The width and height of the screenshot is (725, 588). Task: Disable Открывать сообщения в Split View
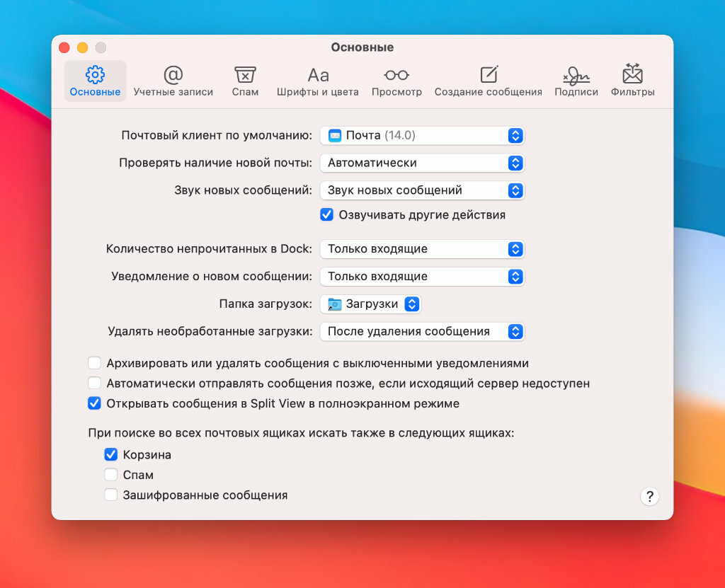(94, 403)
